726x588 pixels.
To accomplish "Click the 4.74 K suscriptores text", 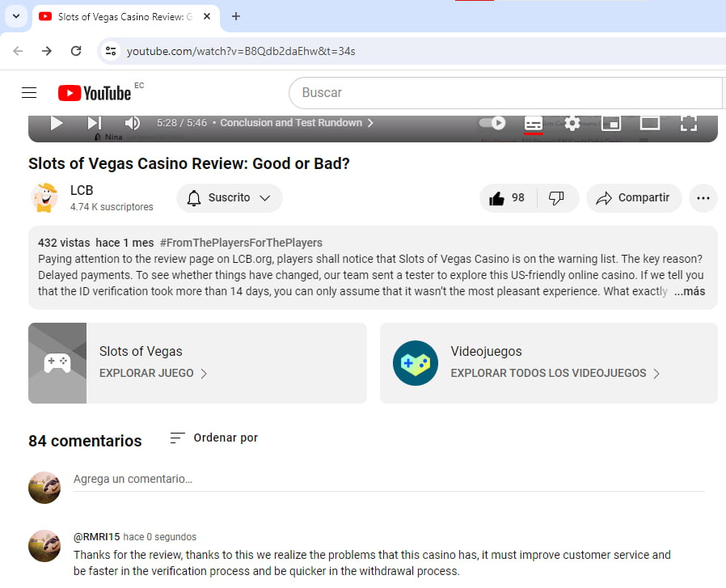I will (x=112, y=207).
